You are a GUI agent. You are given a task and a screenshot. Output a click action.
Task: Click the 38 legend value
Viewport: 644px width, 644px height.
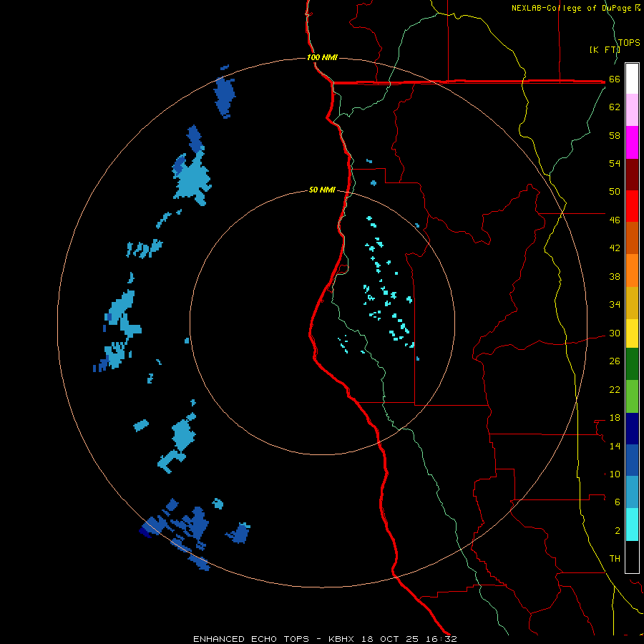click(615, 277)
